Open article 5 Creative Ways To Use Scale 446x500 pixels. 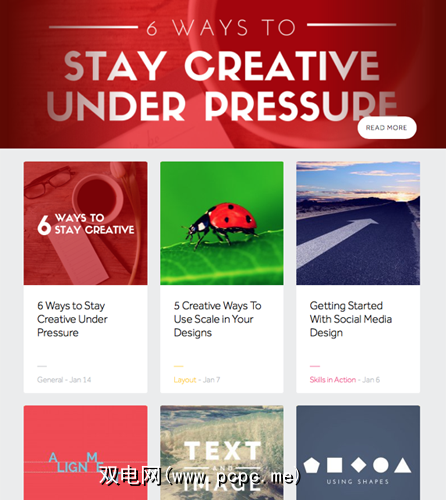(217, 319)
